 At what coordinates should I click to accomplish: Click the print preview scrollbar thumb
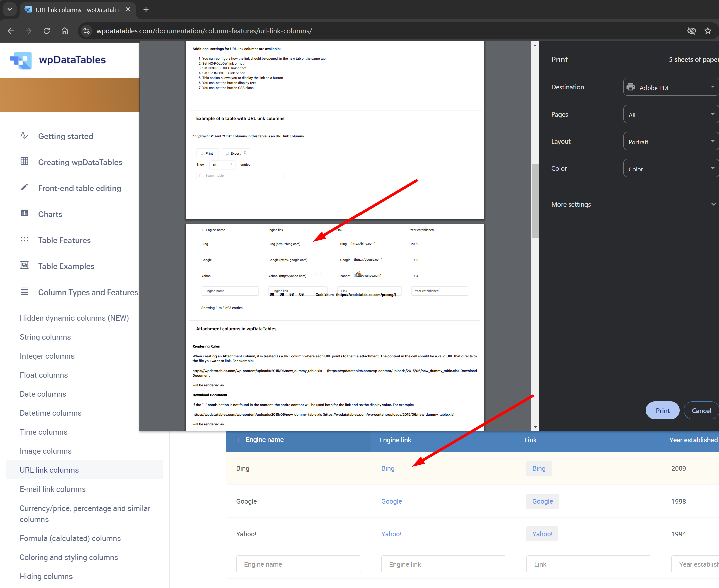point(535,201)
